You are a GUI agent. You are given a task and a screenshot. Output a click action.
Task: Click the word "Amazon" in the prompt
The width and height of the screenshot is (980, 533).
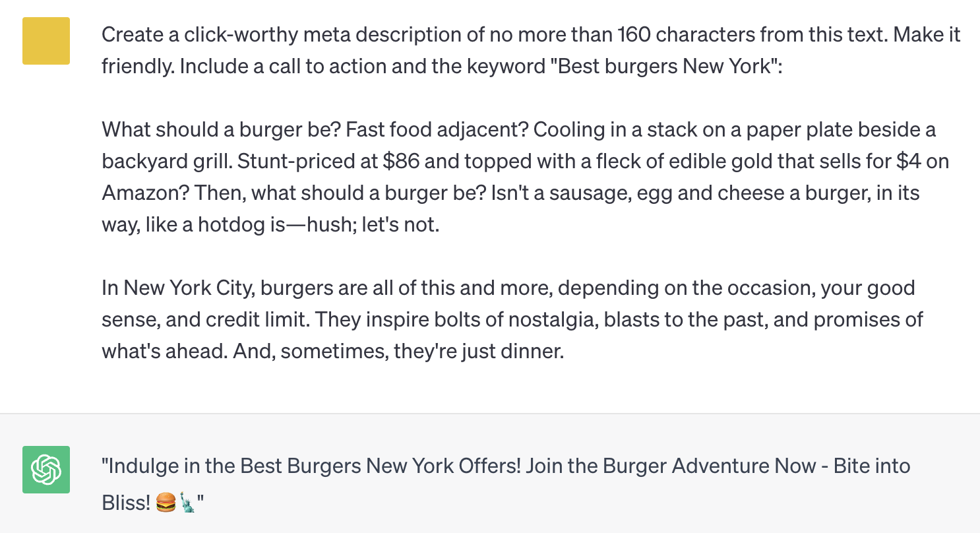click(135, 193)
